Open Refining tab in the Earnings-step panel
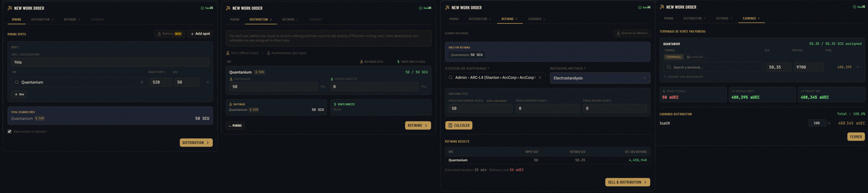Screen dimensions: 868x193 click(724, 18)
